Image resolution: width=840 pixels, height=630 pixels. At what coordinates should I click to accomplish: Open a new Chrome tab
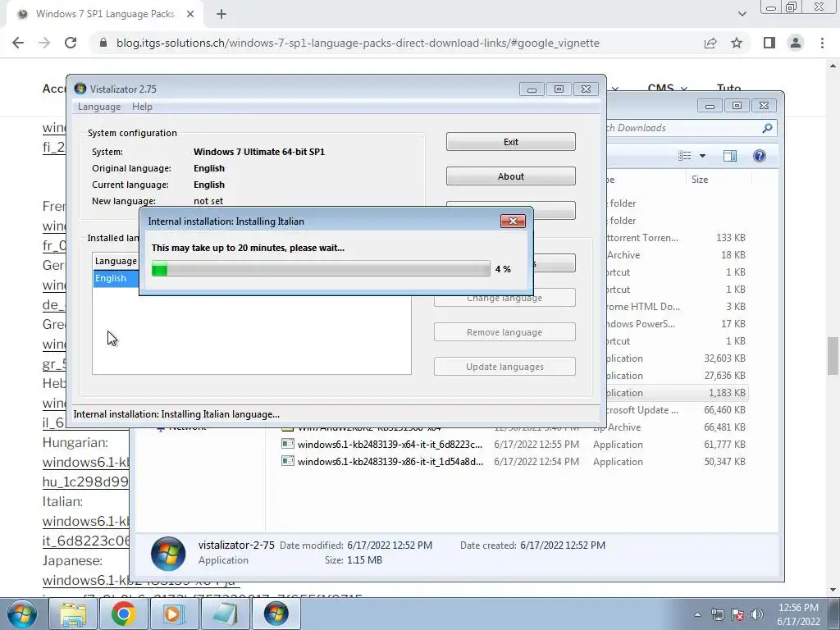(x=221, y=15)
